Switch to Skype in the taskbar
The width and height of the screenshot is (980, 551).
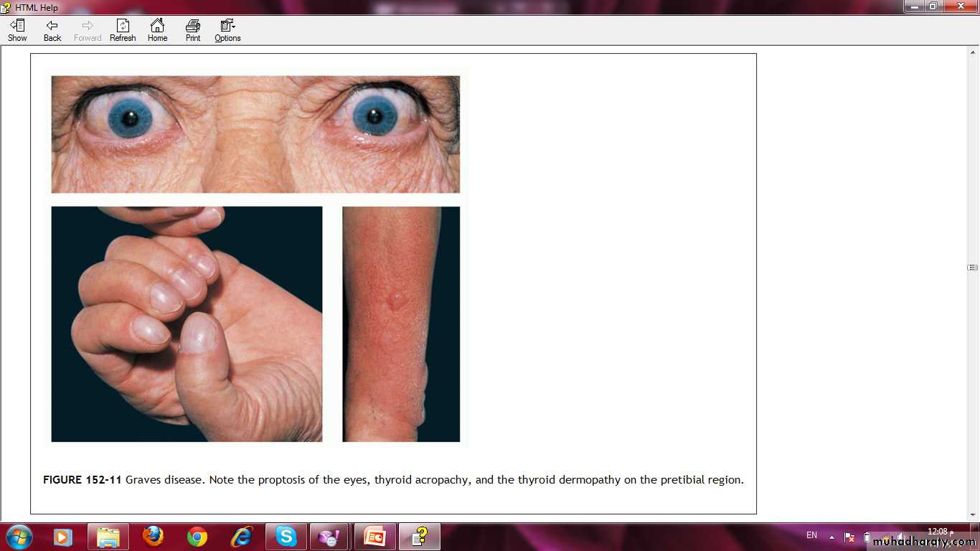286,537
